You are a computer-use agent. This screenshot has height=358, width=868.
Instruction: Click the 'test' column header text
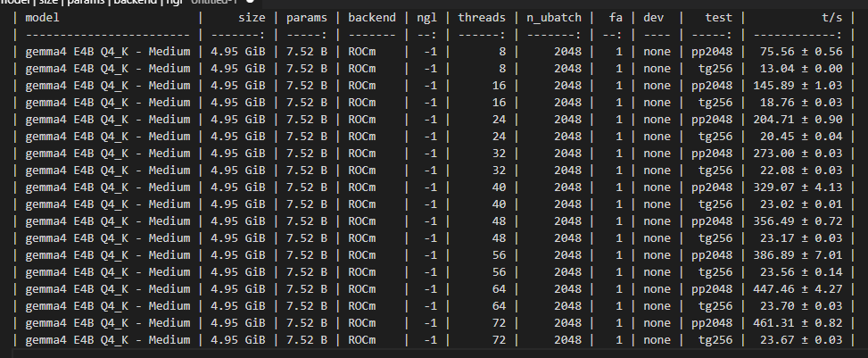pyautogui.click(x=718, y=18)
